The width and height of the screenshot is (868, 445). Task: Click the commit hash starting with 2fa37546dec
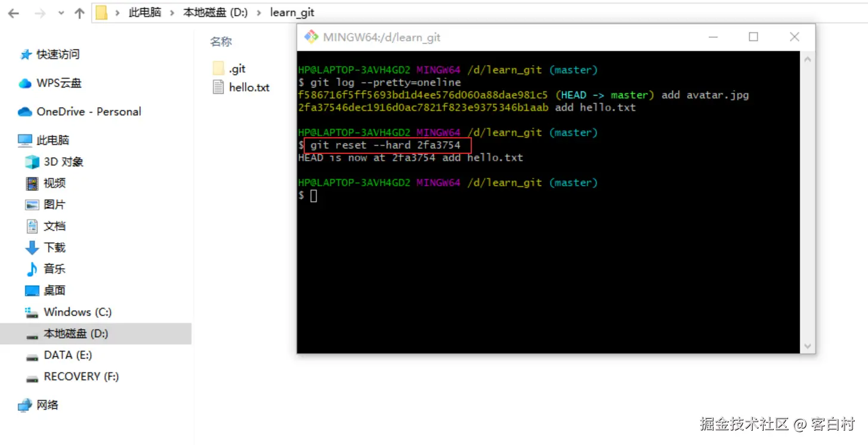(423, 107)
